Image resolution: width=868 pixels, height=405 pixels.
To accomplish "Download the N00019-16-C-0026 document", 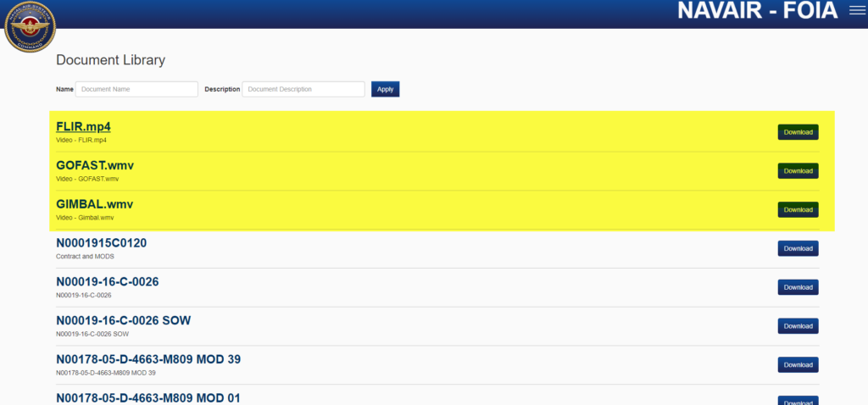I will [x=798, y=287].
